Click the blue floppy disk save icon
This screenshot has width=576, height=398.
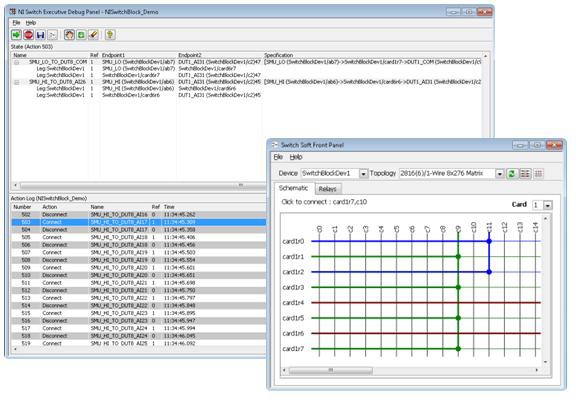click(40, 35)
